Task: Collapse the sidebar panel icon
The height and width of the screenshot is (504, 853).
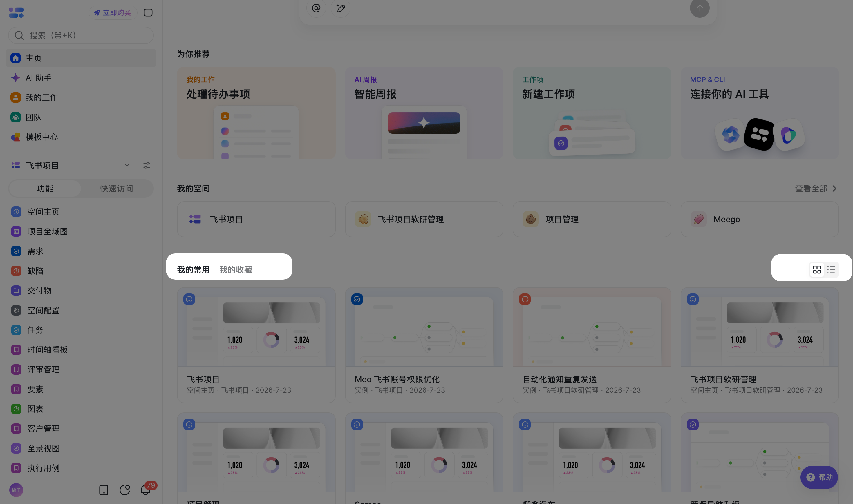Action: pos(148,12)
